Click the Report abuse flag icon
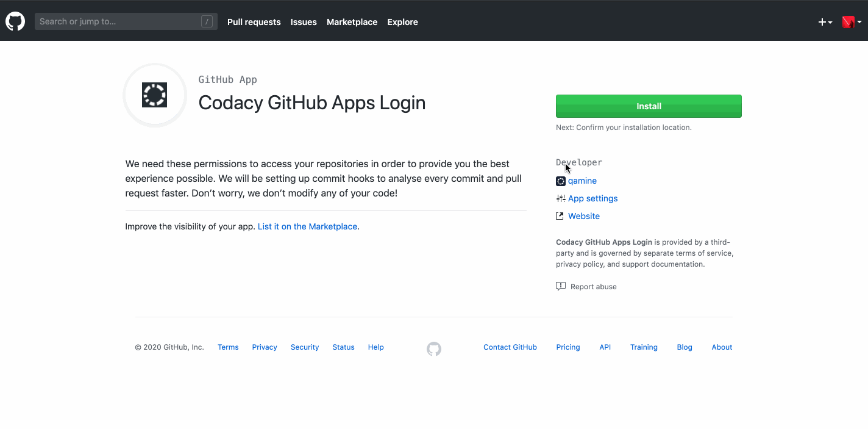This screenshot has height=429, width=868. 560,286
